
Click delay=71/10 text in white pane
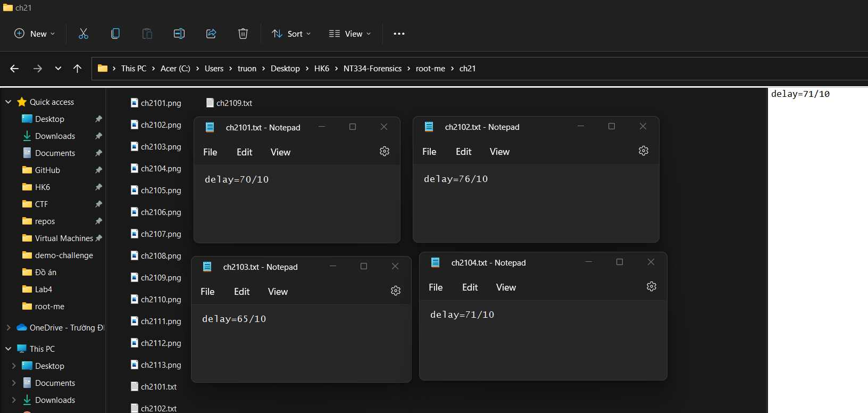coord(800,94)
